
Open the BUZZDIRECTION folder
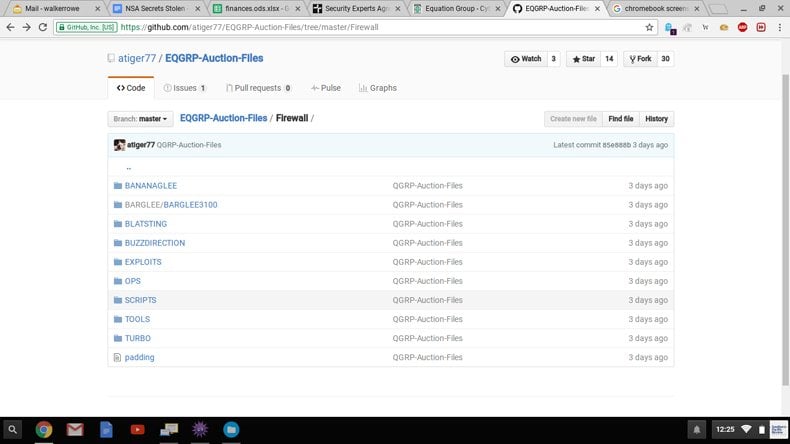coord(155,243)
